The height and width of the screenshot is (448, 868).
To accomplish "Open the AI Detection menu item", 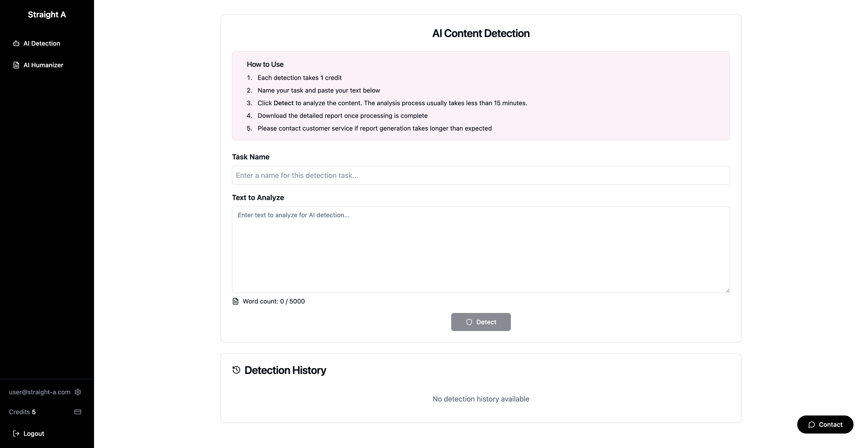I will click(42, 43).
